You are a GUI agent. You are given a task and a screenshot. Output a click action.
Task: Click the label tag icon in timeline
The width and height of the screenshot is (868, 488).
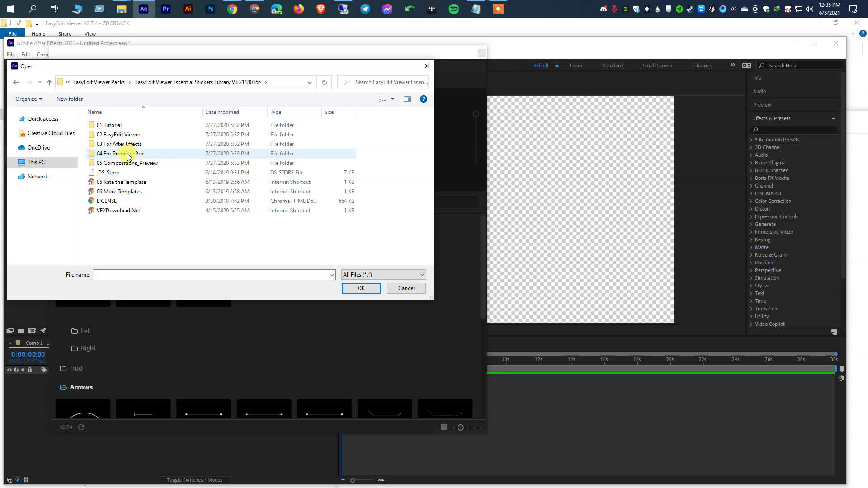click(44, 370)
